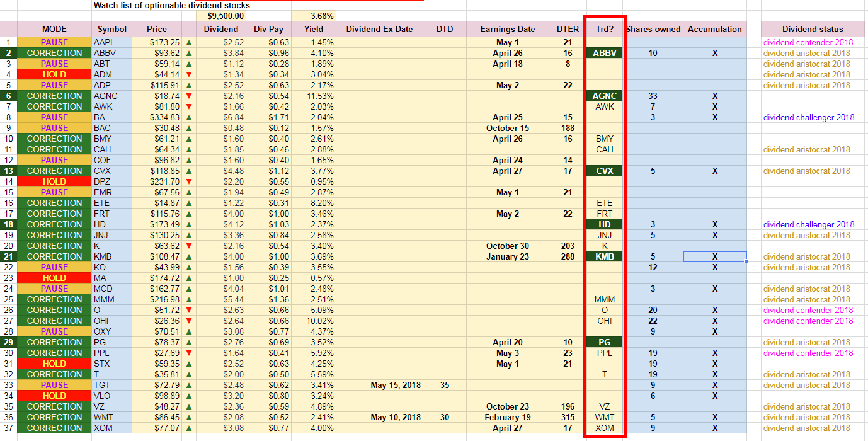Click the Accumulation column header
Screen dimensions: 868x441
[x=715, y=29]
